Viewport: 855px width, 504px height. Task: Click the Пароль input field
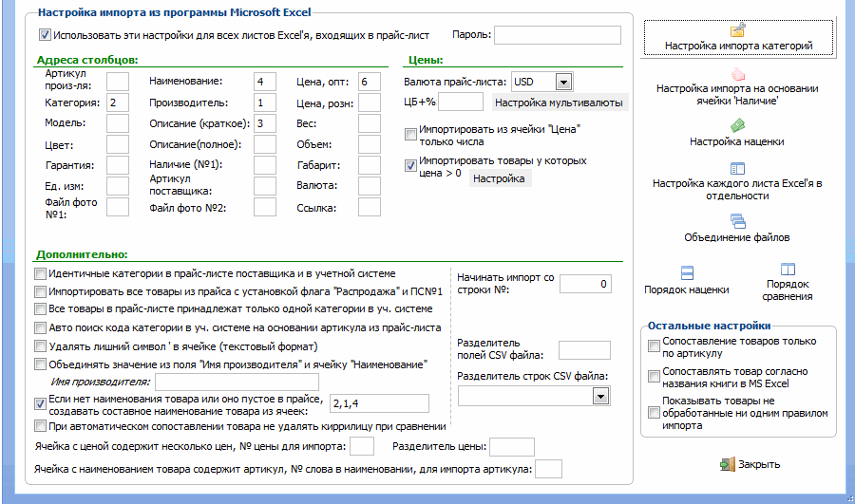pos(558,35)
